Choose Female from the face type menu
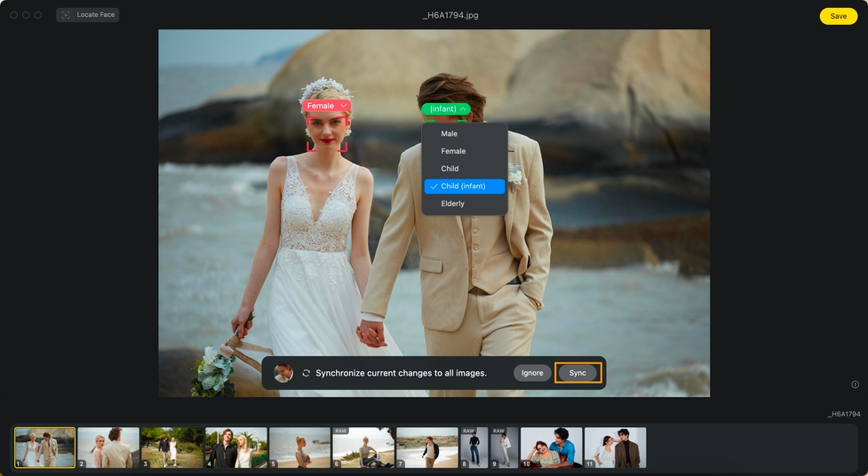 point(453,151)
